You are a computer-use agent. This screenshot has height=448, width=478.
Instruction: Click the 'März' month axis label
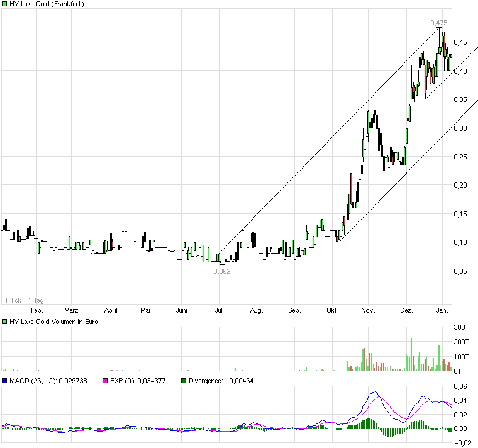(x=71, y=310)
